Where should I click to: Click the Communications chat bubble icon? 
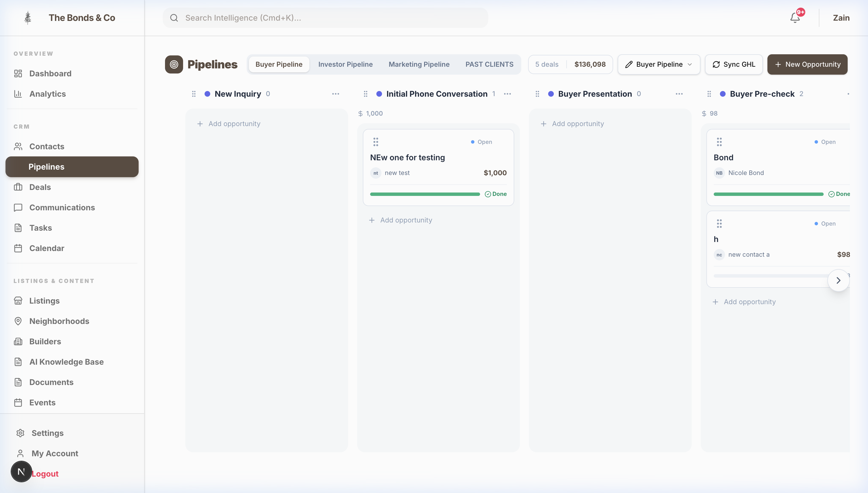click(x=18, y=207)
